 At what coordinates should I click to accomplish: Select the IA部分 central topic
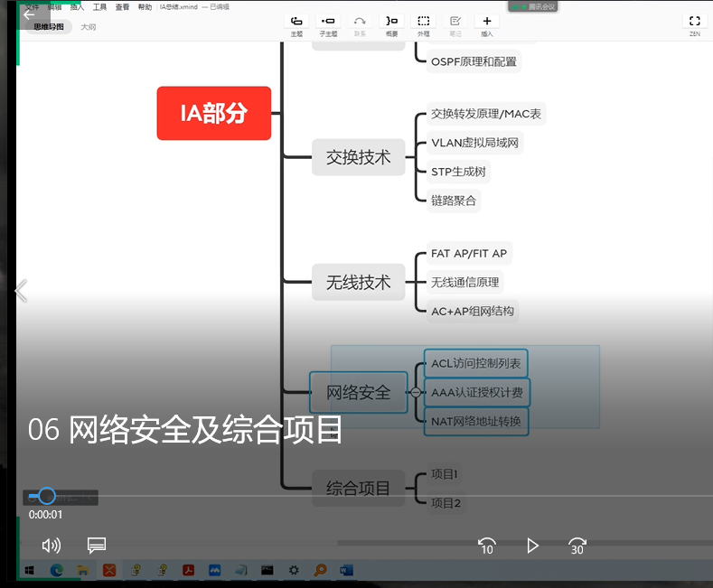tap(213, 113)
